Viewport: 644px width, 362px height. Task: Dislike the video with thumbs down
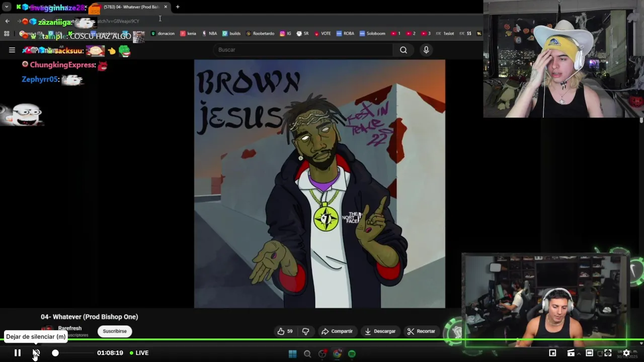coord(305,331)
